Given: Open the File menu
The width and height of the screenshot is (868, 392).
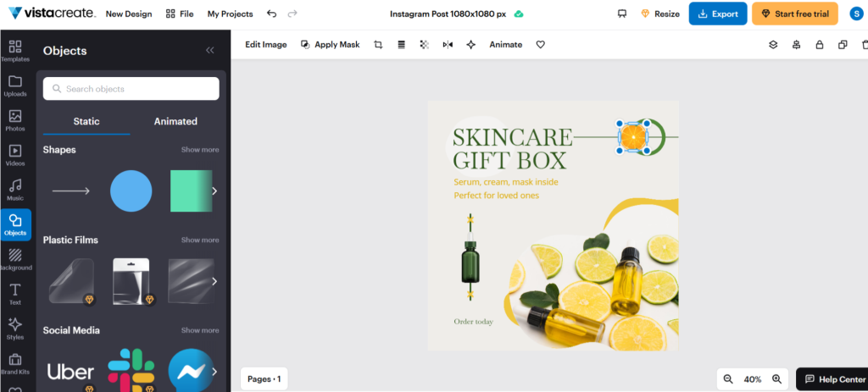Looking at the screenshot, I should (180, 14).
